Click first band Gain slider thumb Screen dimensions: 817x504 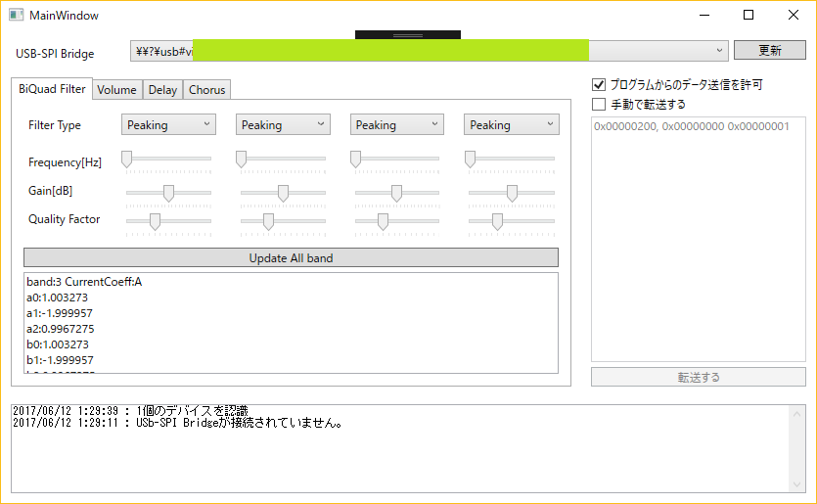click(168, 193)
